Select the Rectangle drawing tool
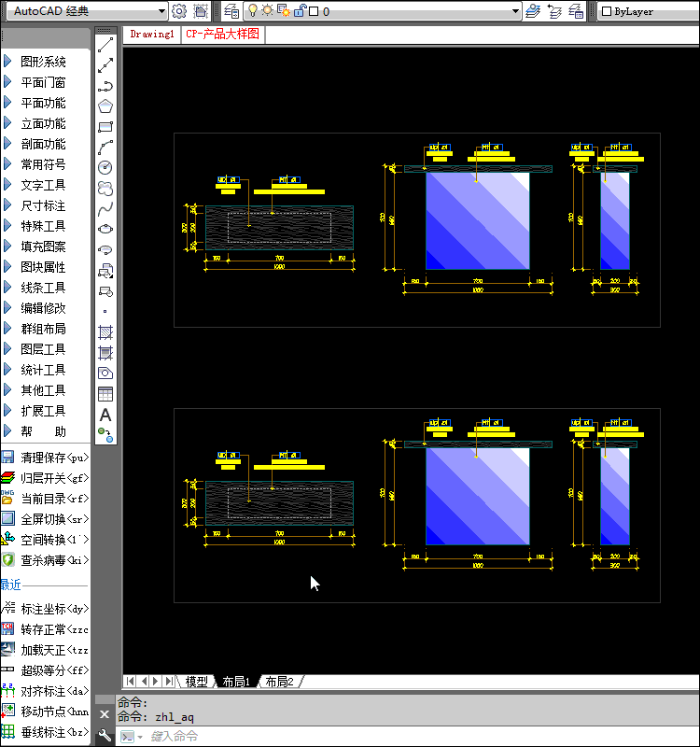The image size is (700, 747). coord(105,126)
